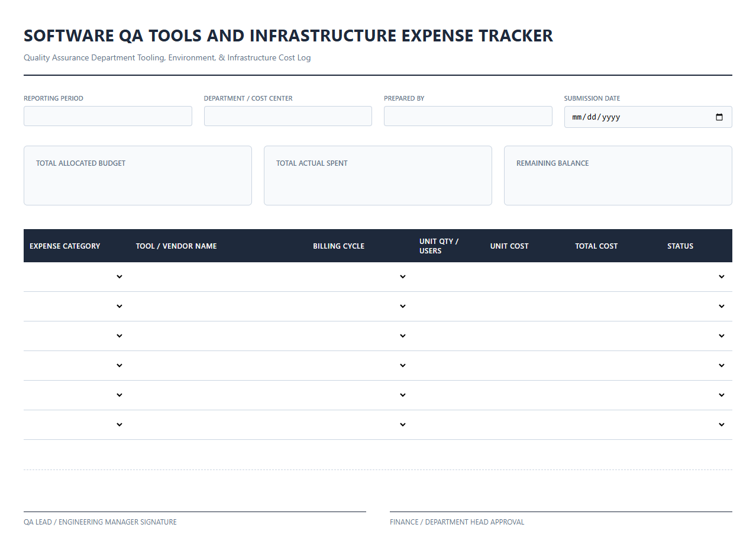Select Unit Cost field in fourth row

tap(527, 365)
